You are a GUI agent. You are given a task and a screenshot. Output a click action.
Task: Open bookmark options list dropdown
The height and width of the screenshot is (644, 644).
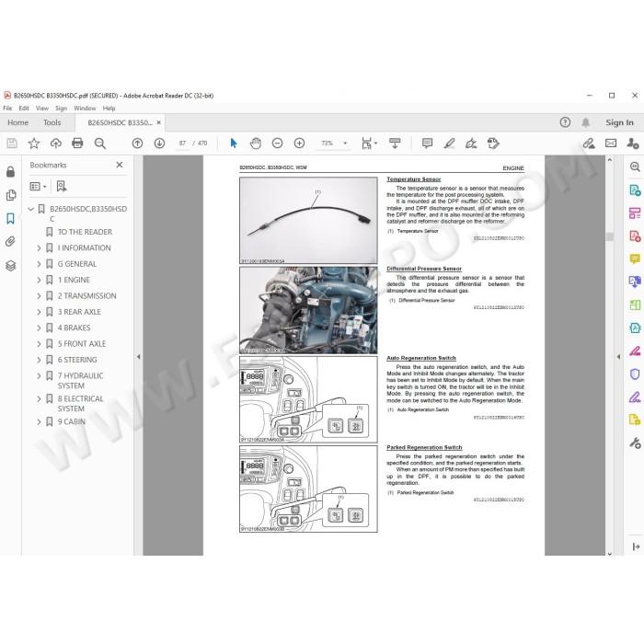tap(39, 187)
